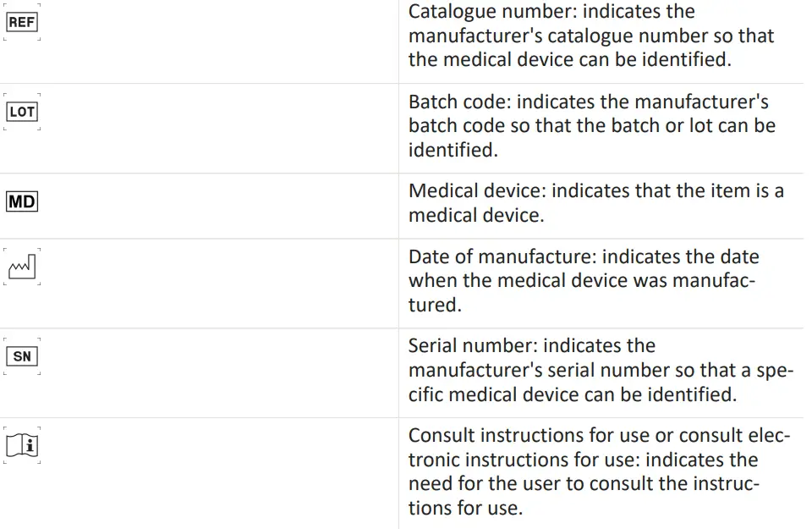Click the line 'batch code so that the batch'
Screen dimensions: 812x529
[x=592, y=126]
